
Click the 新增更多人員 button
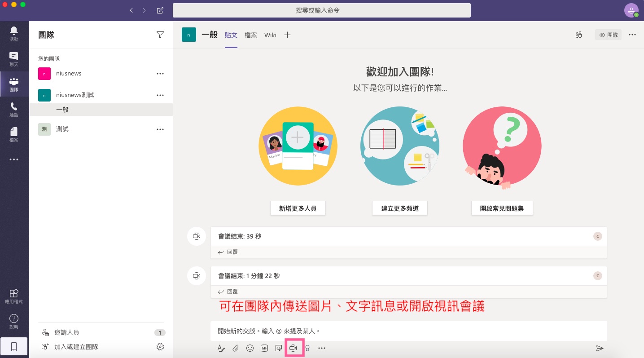tap(298, 208)
